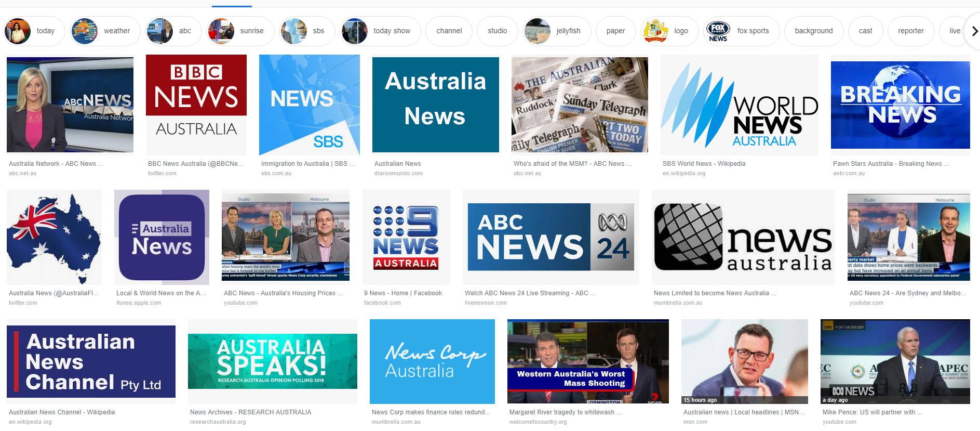Open 'Australian news | Local headlines | MSN' link
This screenshot has height=431, width=980.
tap(744, 412)
